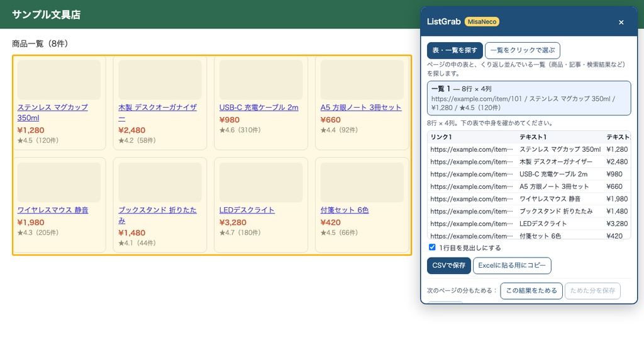Open ステンレス マグカップ 350ml product link
The image size is (644, 347).
pos(53,113)
